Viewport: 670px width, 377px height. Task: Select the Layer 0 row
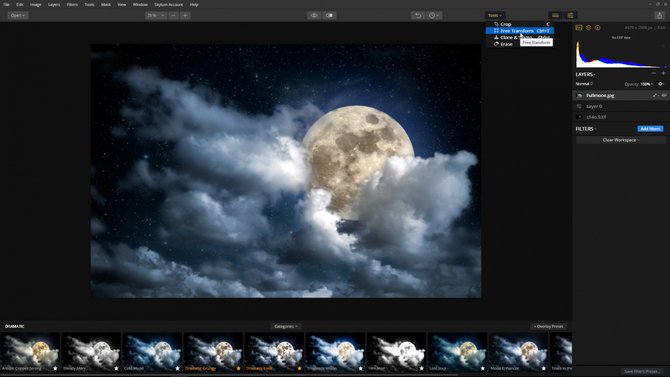[620, 106]
